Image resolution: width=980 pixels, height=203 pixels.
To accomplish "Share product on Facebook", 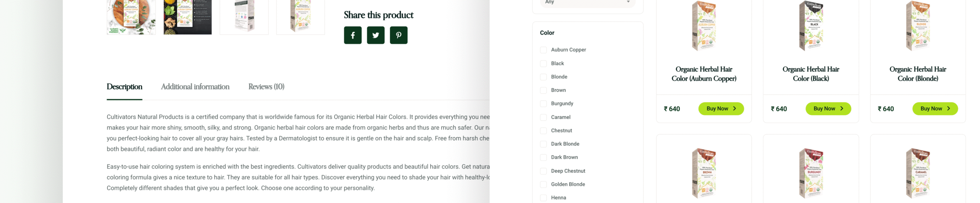I will [353, 35].
